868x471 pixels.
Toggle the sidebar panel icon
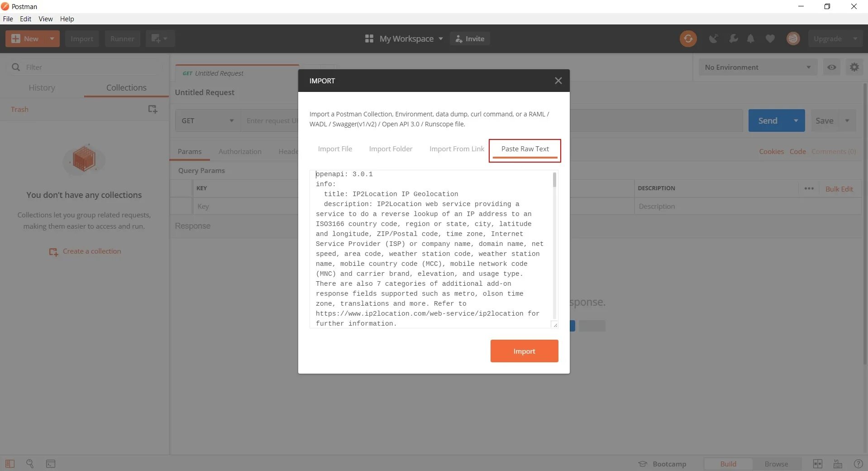pyautogui.click(x=10, y=464)
